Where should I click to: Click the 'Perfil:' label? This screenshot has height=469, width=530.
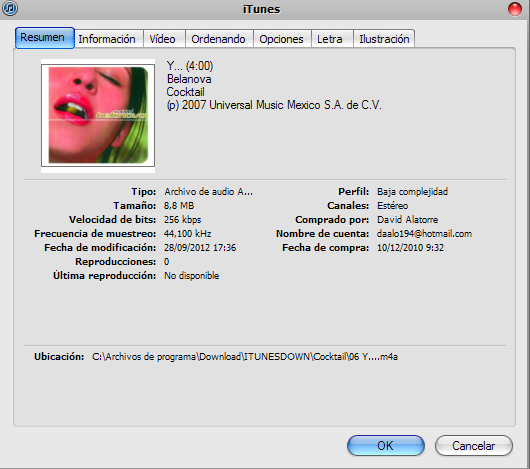[x=354, y=192]
